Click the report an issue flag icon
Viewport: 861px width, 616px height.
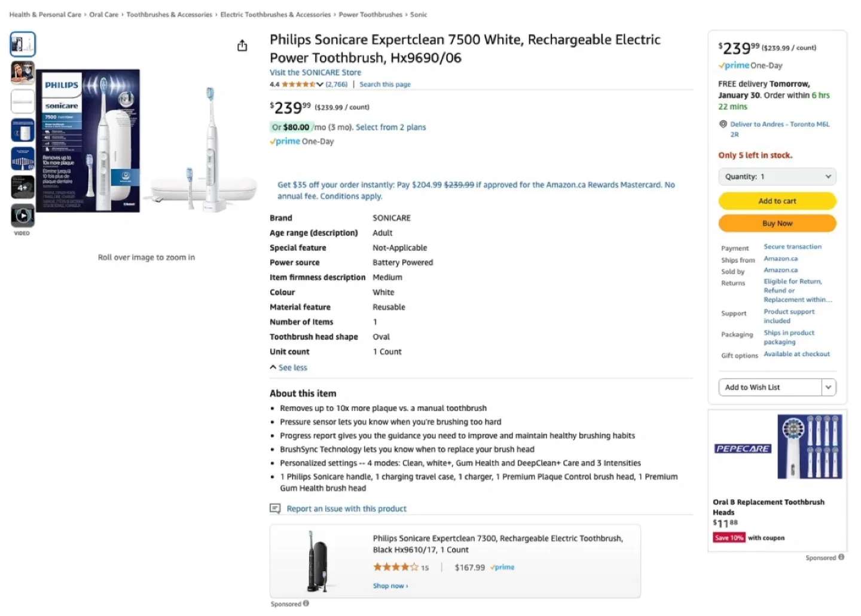(275, 508)
